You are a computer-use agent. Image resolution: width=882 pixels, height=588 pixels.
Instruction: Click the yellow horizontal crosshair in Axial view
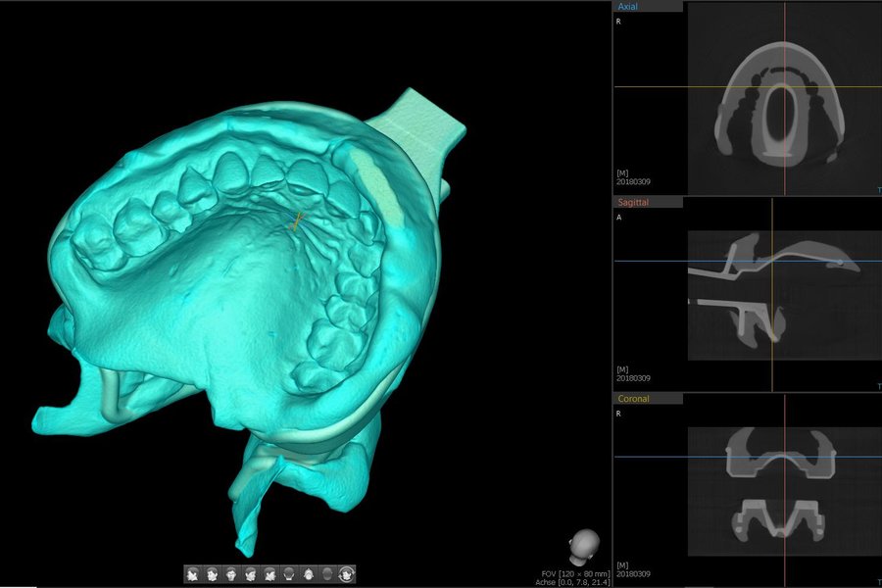coord(647,87)
